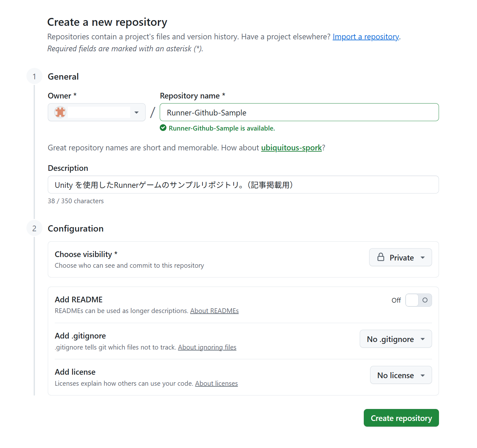Use the suggested name ubiquitous-spork
The image size is (477, 448).
291,148
